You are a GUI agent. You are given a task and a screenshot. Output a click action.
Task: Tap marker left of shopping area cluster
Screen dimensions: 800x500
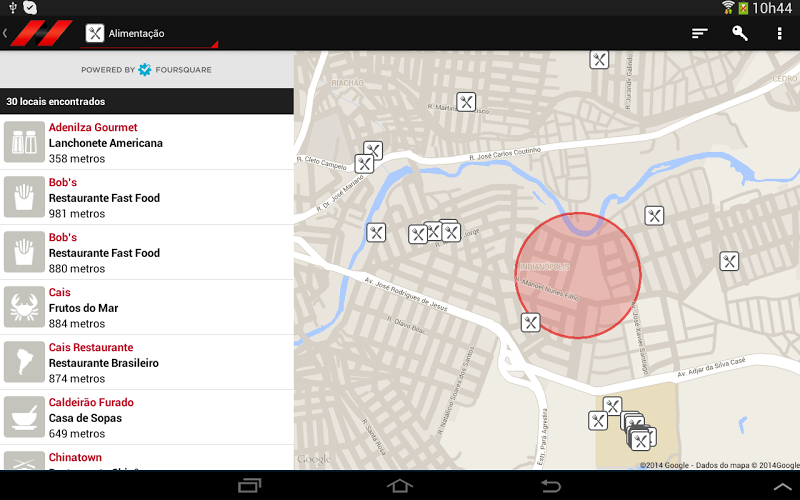click(598, 421)
